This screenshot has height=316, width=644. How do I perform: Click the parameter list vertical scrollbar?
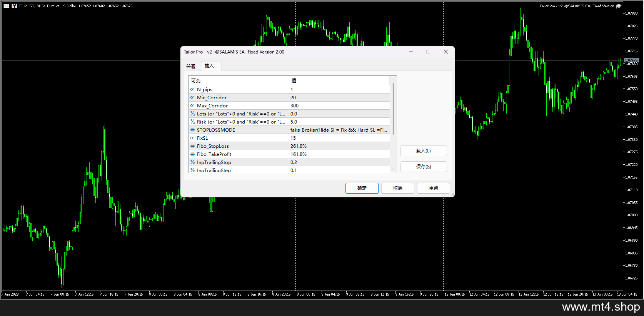pyautogui.click(x=393, y=108)
